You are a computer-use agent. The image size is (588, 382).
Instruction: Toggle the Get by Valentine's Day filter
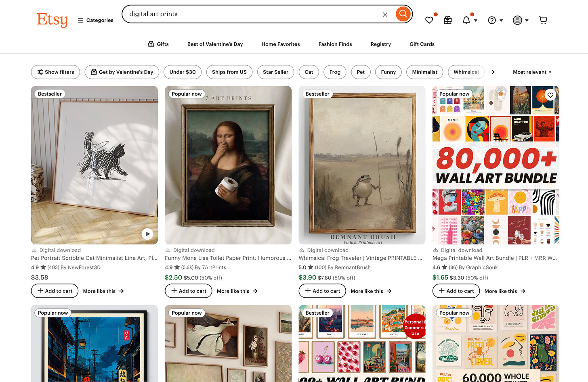[x=122, y=72]
